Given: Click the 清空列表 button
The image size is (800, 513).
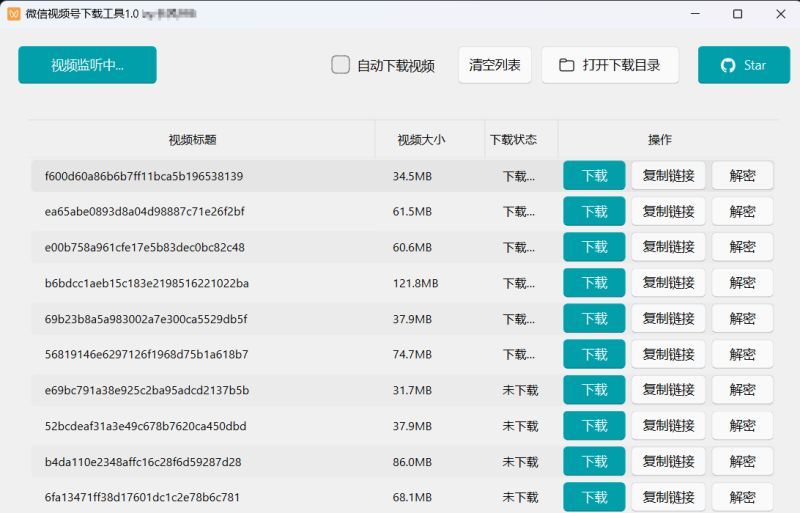Looking at the screenshot, I should click(494, 65).
